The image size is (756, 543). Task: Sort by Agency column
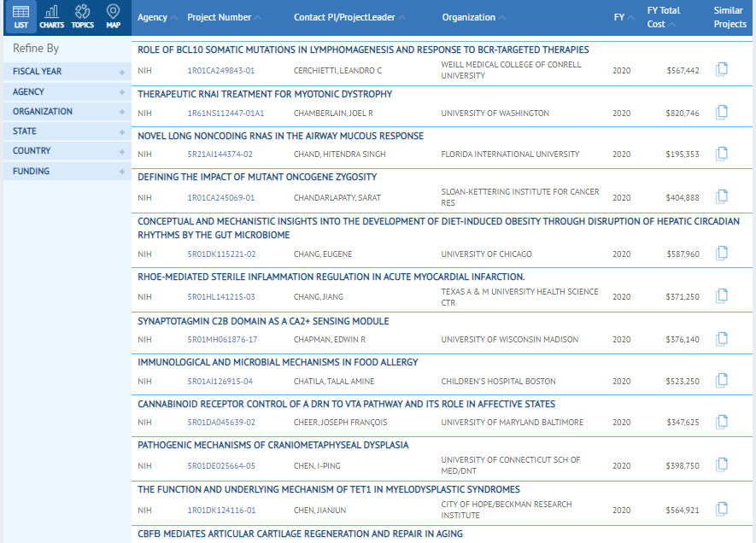157,17
